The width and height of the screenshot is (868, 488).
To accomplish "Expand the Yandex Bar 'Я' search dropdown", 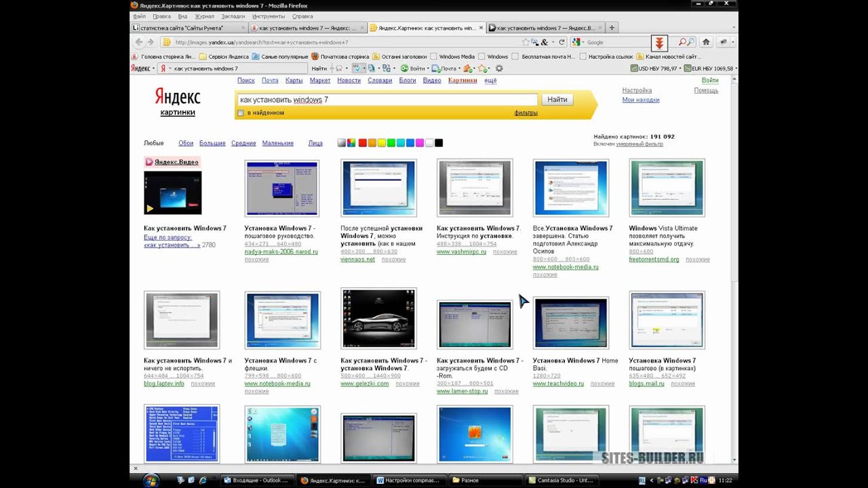I will [x=170, y=68].
